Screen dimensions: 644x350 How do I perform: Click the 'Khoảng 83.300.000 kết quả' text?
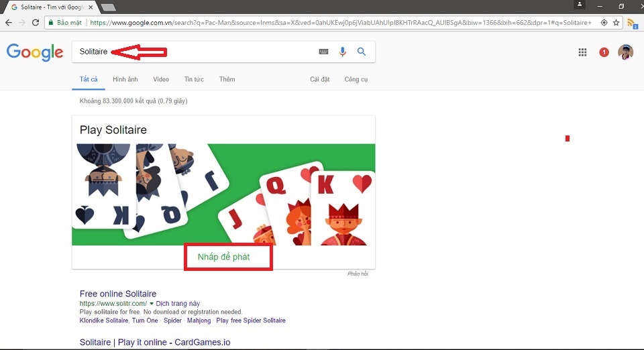(133, 101)
